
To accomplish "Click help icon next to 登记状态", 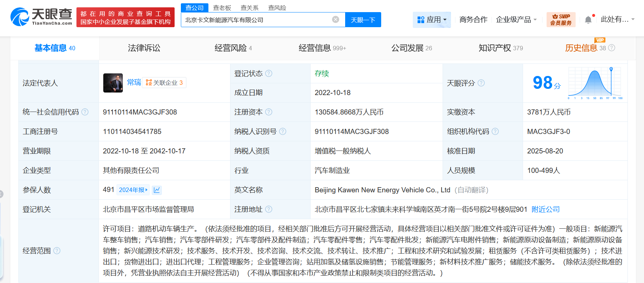I will click(x=269, y=73).
